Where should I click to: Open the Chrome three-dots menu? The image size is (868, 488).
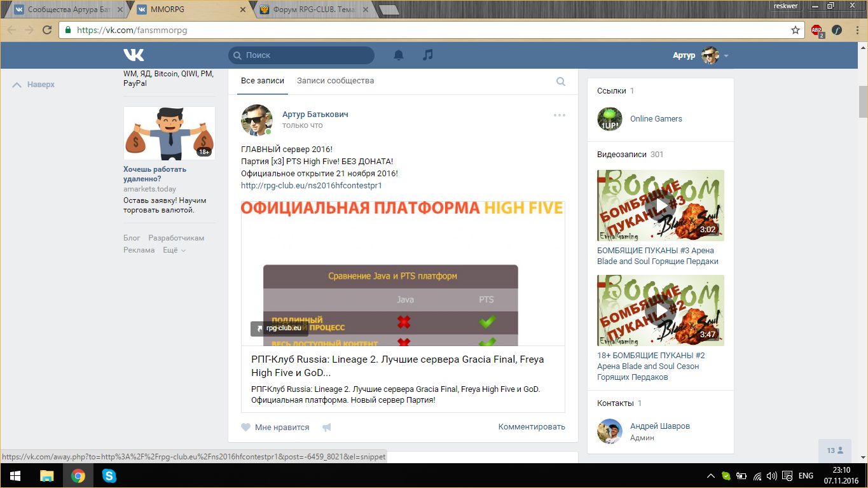856,30
